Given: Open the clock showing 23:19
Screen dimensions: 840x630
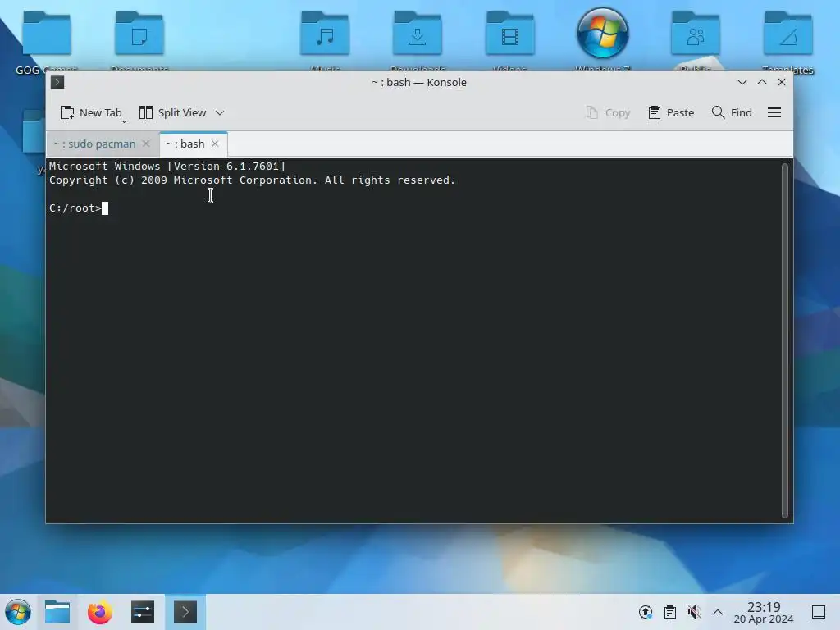Looking at the screenshot, I should (x=764, y=612).
